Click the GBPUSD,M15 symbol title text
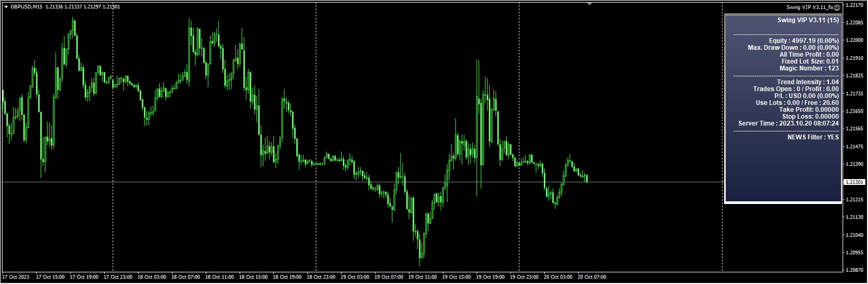Screen dimensions: 868x284 click(x=26, y=7)
